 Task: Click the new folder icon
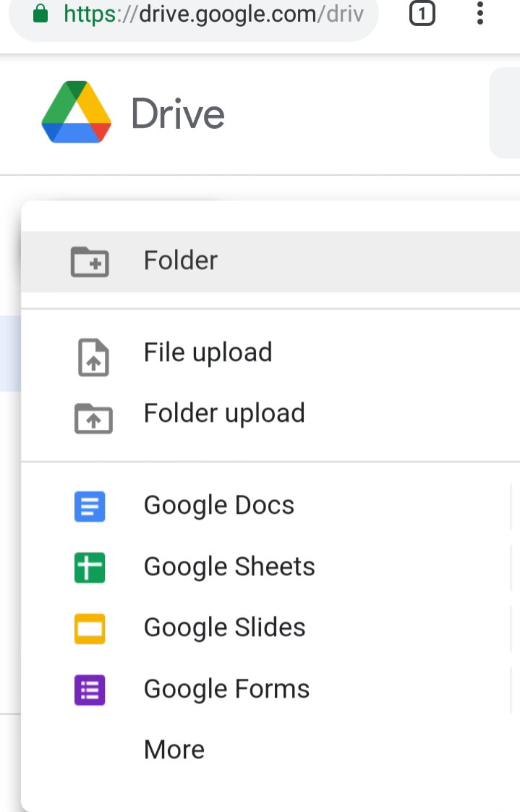click(x=90, y=261)
